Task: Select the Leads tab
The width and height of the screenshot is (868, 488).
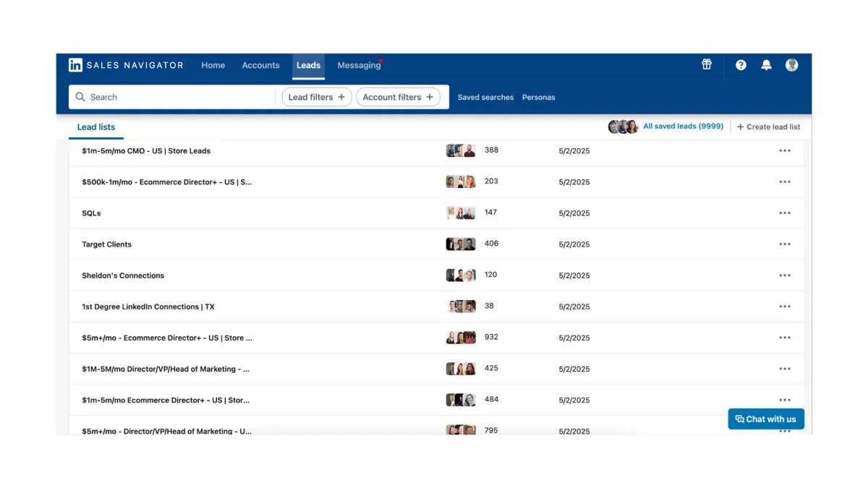Action: [x=308, y=65]
